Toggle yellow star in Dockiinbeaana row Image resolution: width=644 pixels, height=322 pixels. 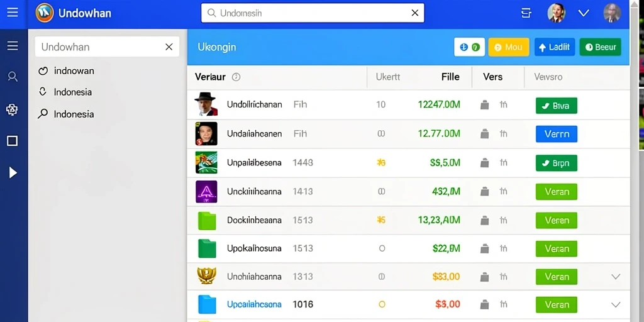click(381, 221)
